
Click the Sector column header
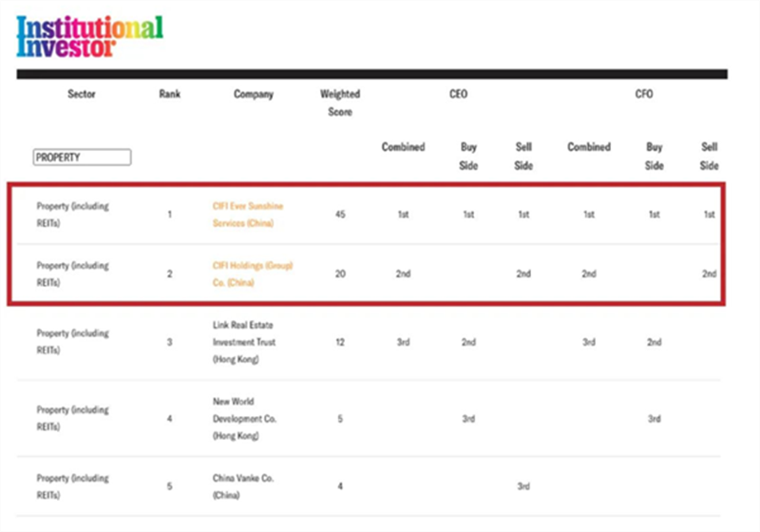82,94
